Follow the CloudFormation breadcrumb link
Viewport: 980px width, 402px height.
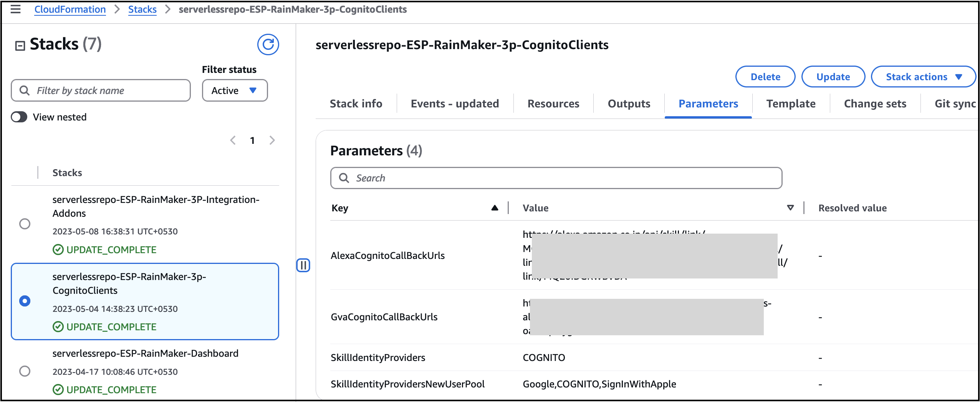(70, 9)
